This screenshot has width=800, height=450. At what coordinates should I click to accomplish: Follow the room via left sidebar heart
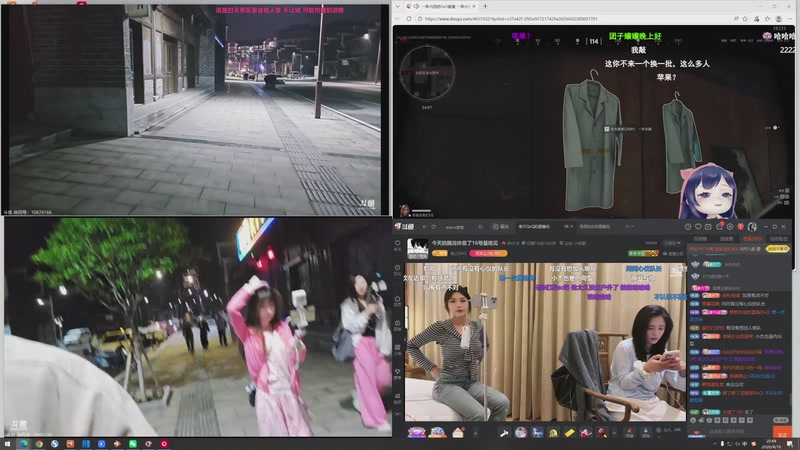tap(397, 244)
